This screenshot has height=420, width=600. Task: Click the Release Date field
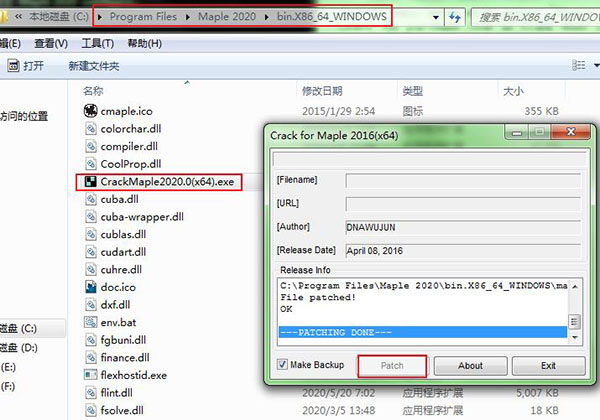coord(463,251)
